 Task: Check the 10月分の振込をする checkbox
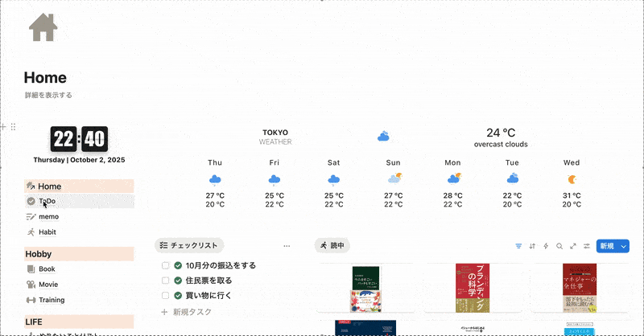pos(165,265)
